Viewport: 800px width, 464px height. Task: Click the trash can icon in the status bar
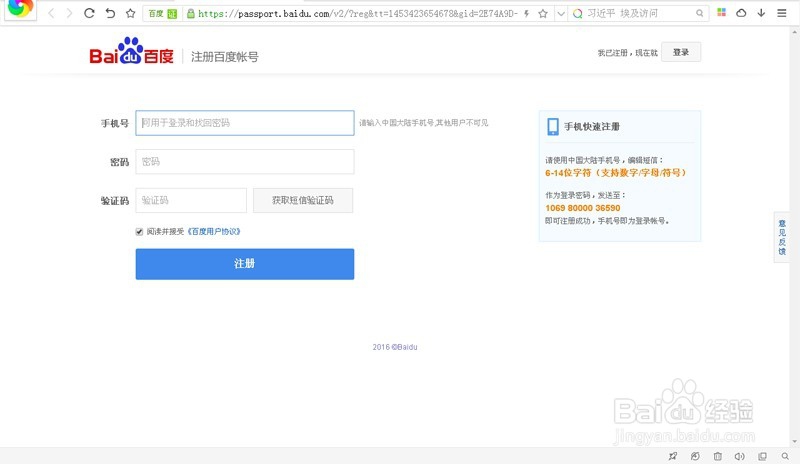click(x=717, y=456)
